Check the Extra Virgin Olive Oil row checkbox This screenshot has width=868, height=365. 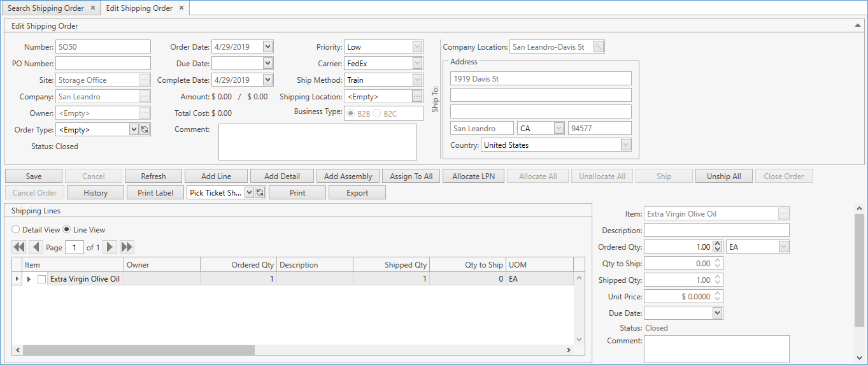point(42,279)
